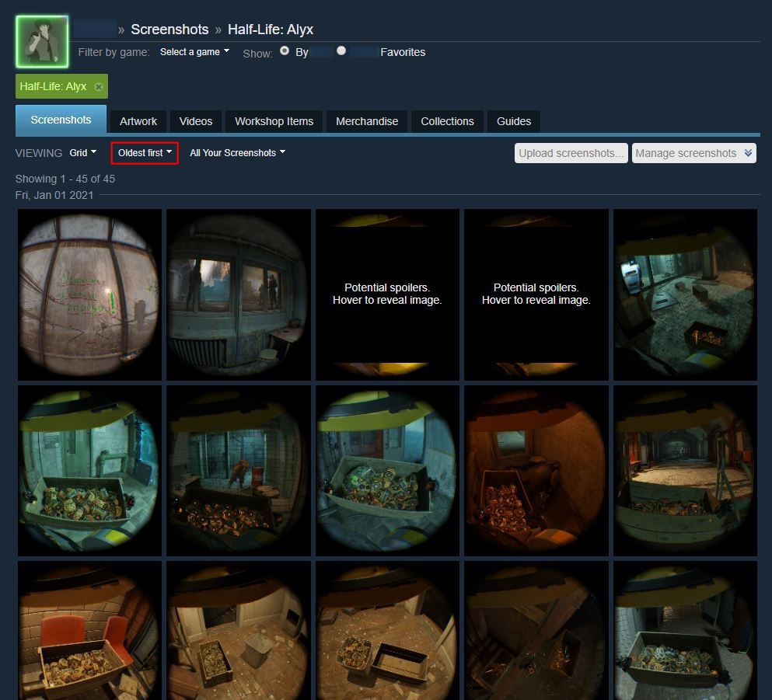Open the first spoiler-hidden screenshot in row one
This screenshot has height=700, width=772.
tap(387, 294)
